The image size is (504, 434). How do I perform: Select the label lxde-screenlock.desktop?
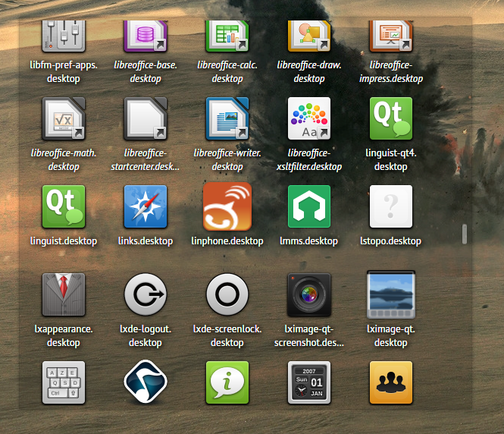227,335
